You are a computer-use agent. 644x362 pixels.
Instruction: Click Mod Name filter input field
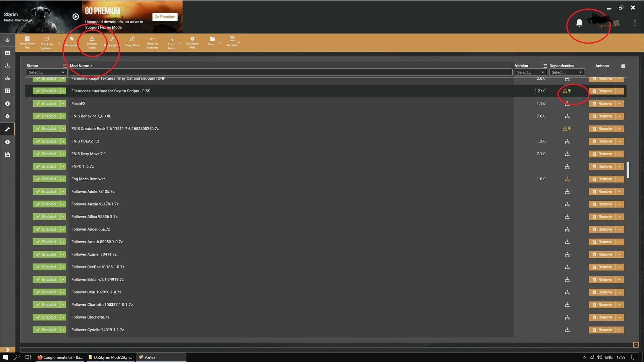(x=291, y=72)
